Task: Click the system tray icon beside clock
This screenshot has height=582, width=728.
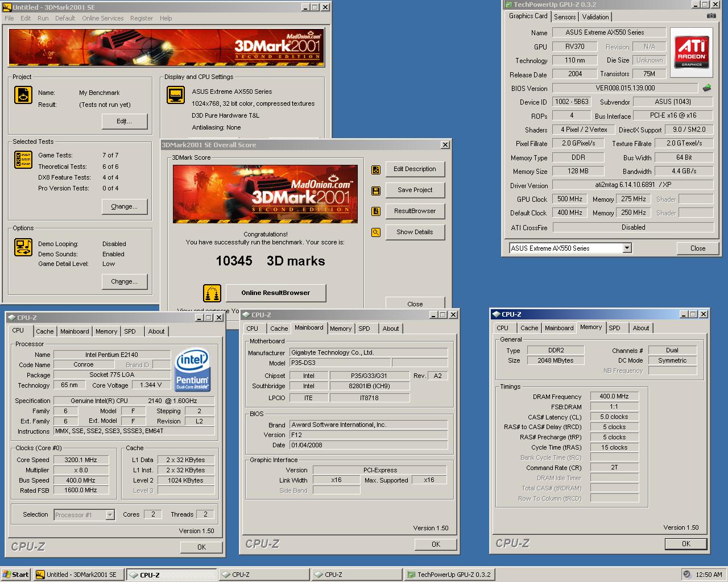Action: point(687,575)
